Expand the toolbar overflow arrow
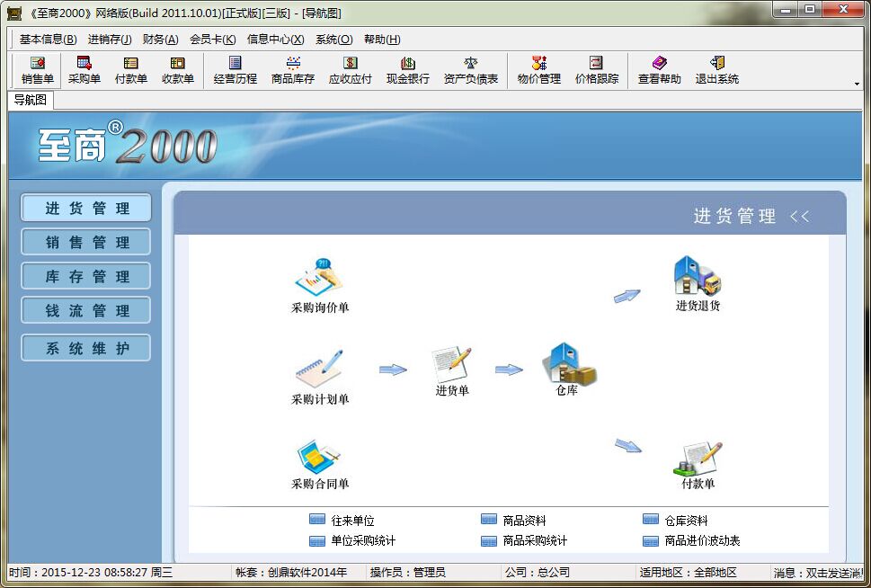The height and width of the screenshot is (588, 871). (857, 84)
